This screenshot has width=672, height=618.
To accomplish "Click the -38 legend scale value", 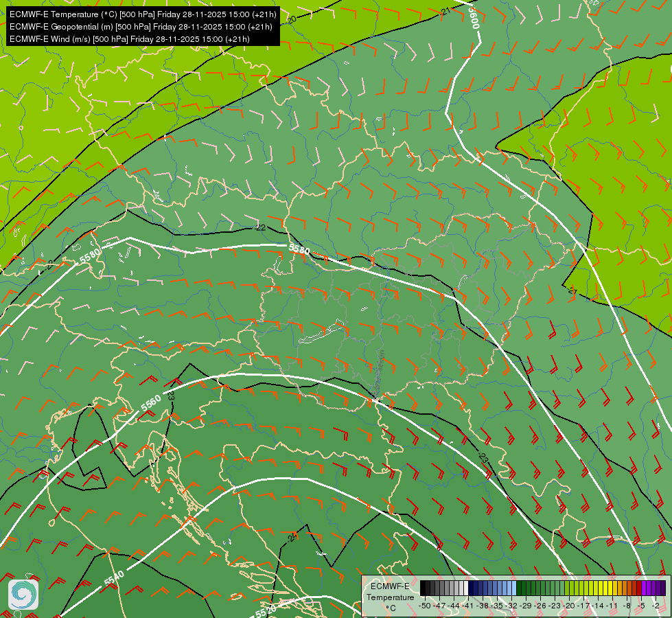I will tap(483, 606).
